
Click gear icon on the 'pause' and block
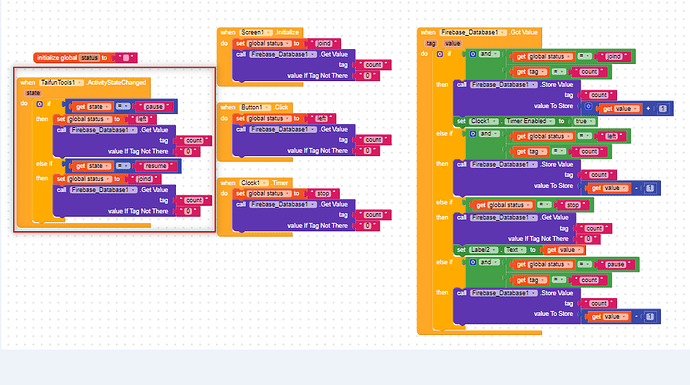tap(473, 262)
